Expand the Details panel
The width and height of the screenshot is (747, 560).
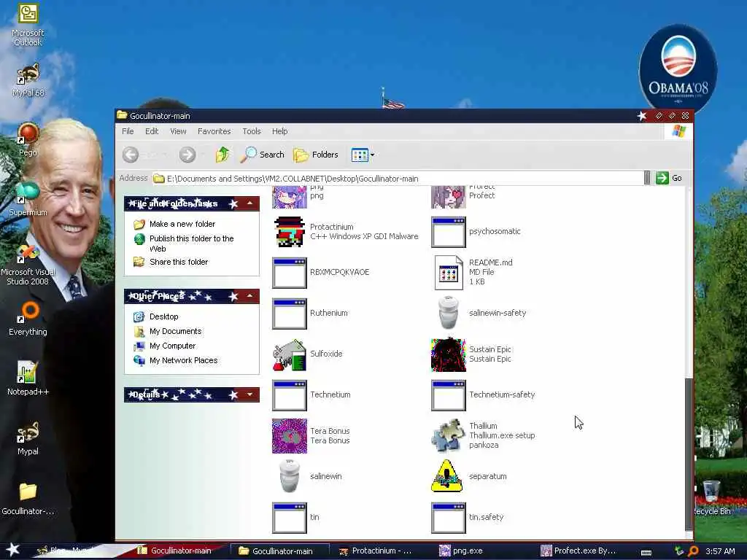(x=249, y=394)
